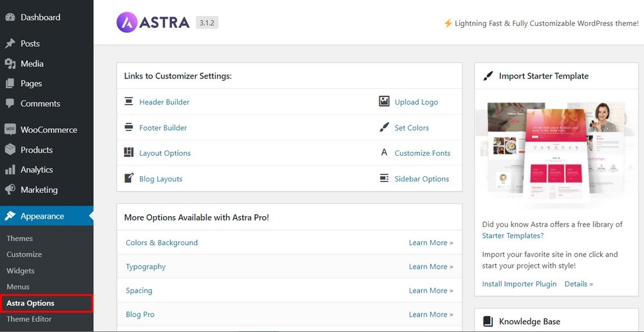The width and height of the screenshot is (644, 332).
Task: Click the Layout Options grid icon
Action: pos(129,153)
